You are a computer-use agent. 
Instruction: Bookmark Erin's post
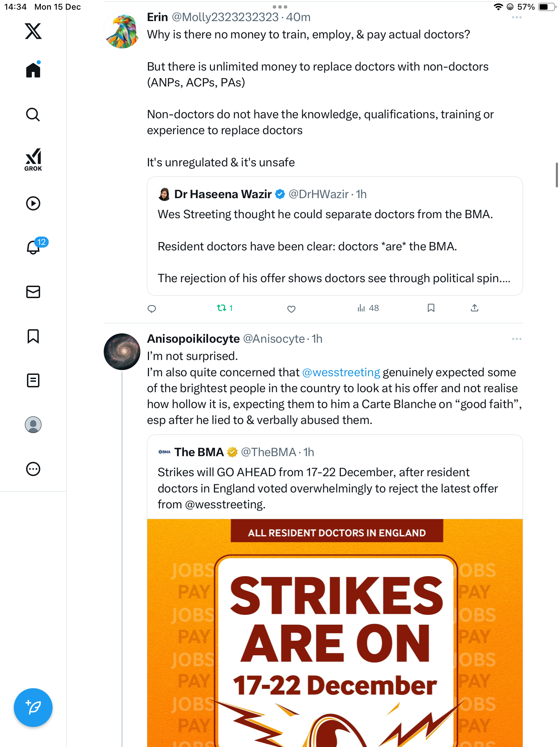coord(431,308)
